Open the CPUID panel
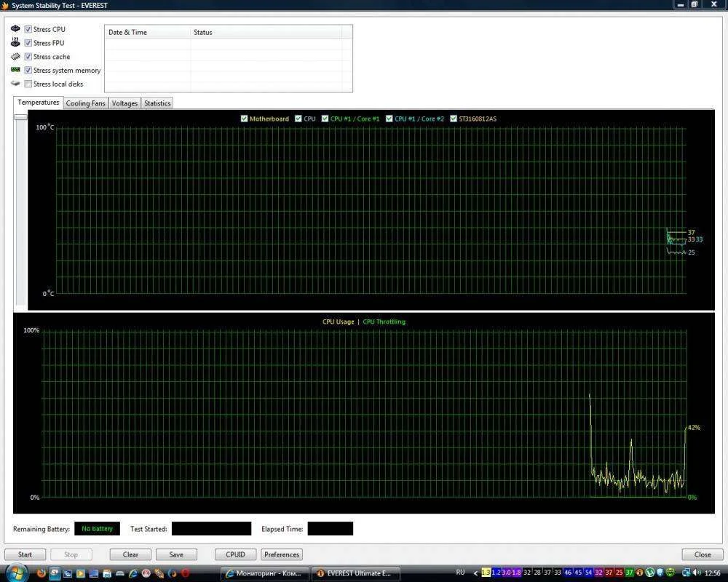 [x=235, y=554]
